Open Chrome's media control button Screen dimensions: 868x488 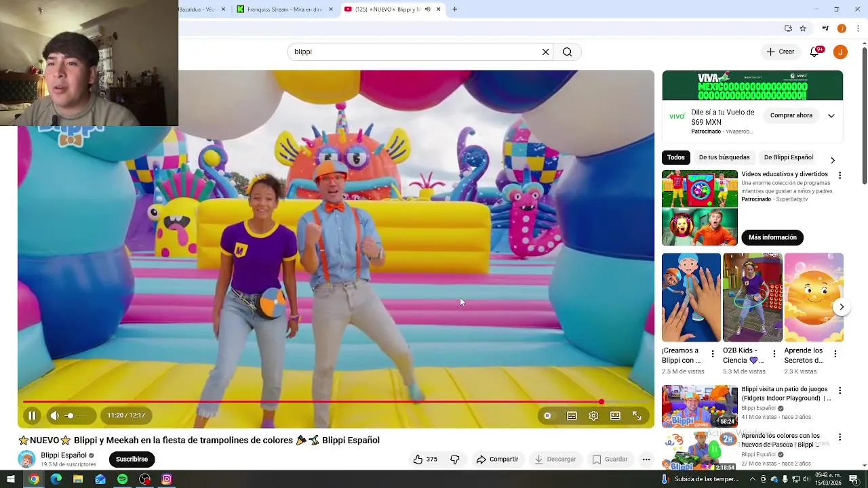click(825, 28)
